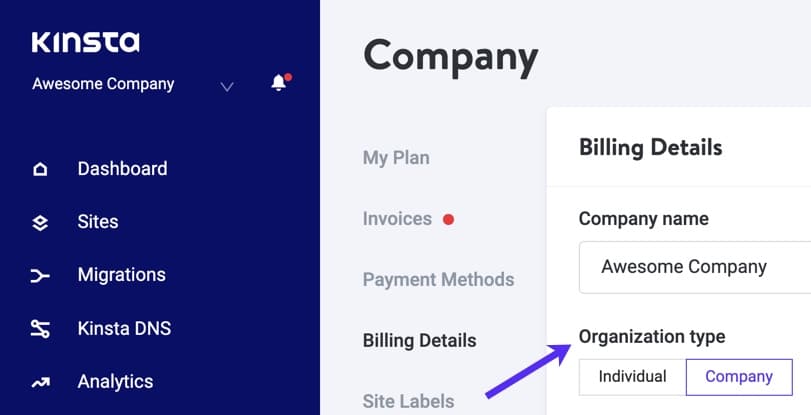Click the Kinsta logo
Viewport: 811px width, 415px height.
pyautogui.click(x=85, y=42)
